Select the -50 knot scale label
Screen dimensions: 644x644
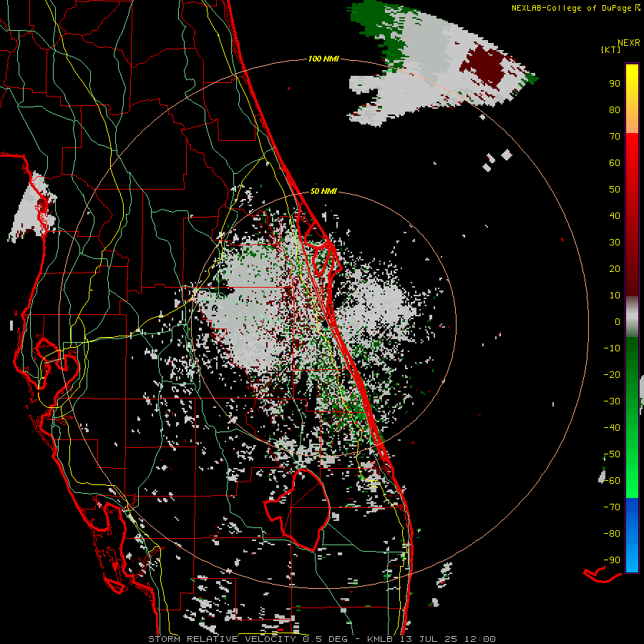click(612, 454)
